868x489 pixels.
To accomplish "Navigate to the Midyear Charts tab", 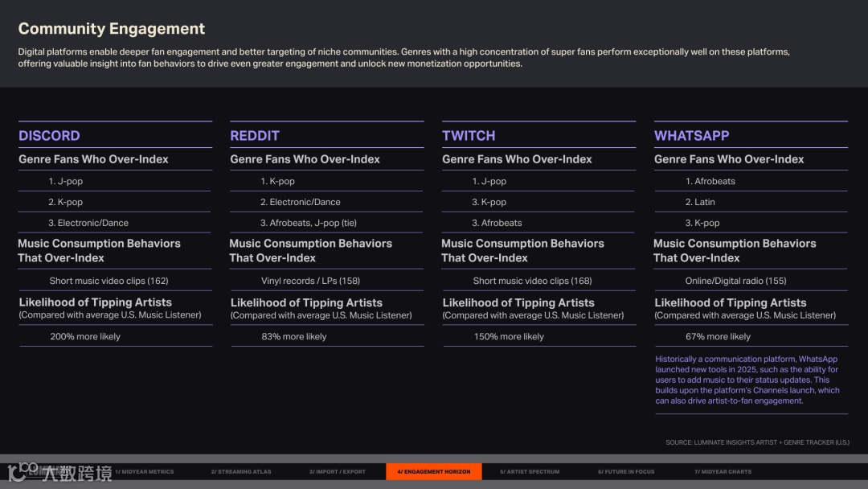I will click(723, 472).
